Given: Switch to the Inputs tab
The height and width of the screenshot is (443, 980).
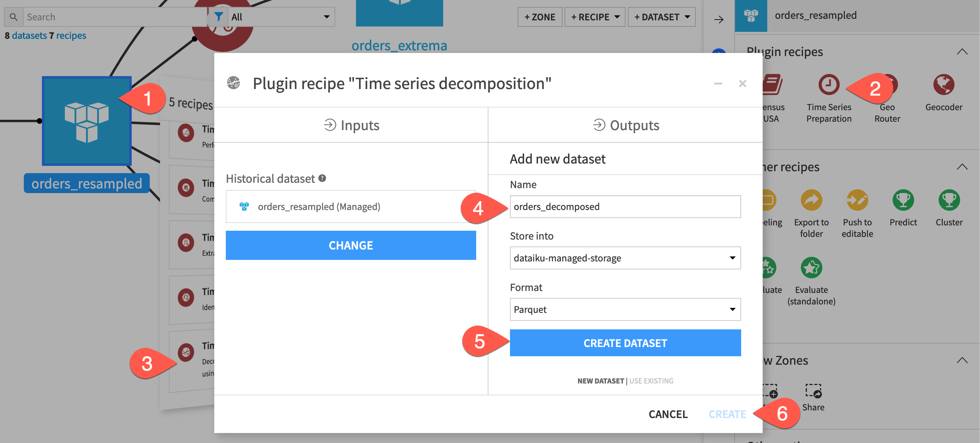Looking at the screenshot, I should (x=352, y=124).
